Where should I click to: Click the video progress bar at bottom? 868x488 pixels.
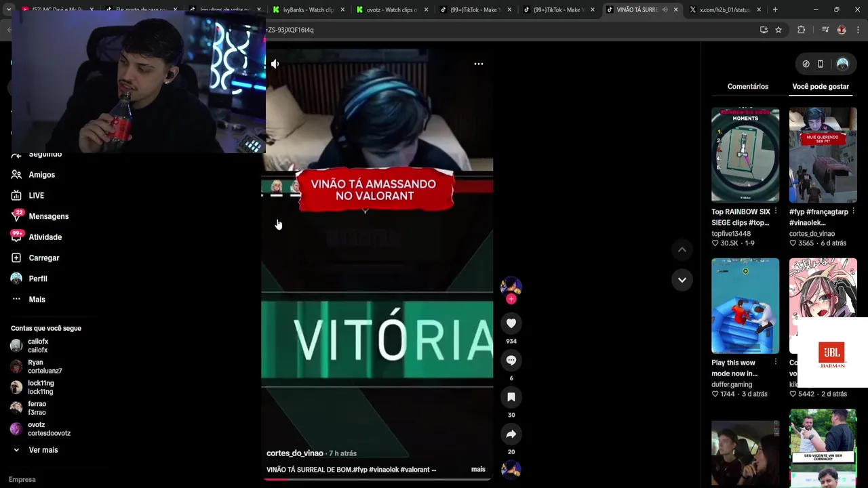[x=377, y=479]
